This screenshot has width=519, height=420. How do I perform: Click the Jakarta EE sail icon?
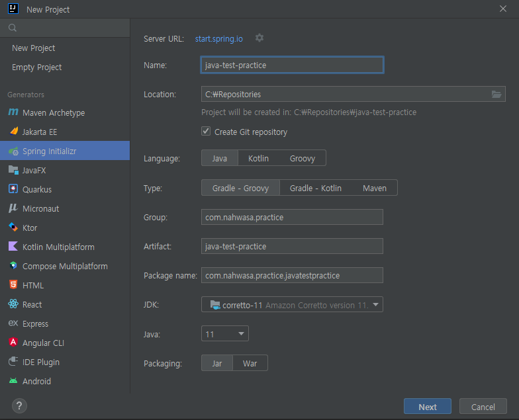pos(13,131)
